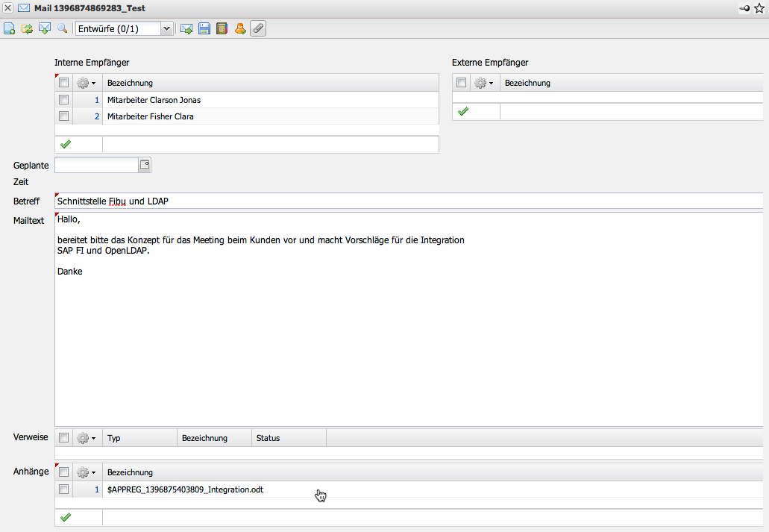
Task: Send the mail with envelope arrow icon
Action: click(x=186, y=28)
